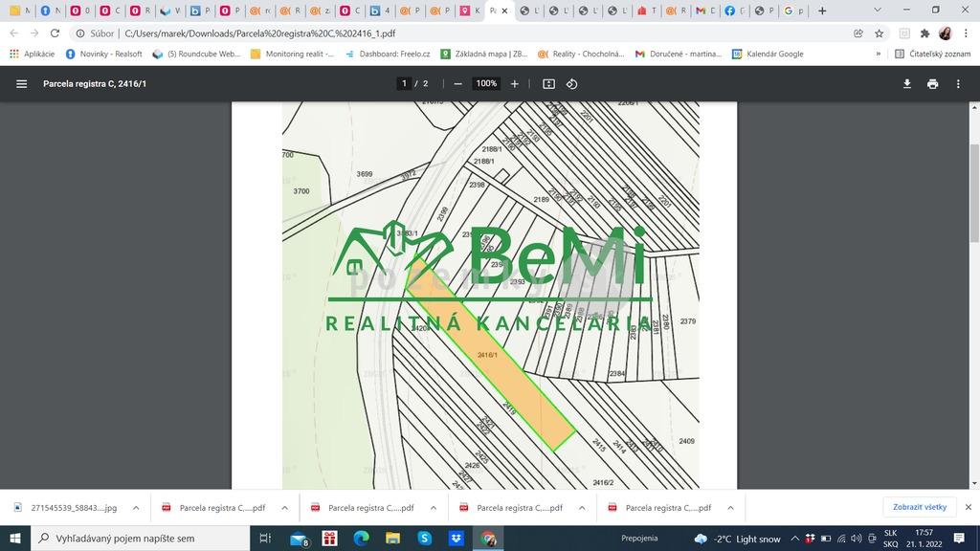The height and width of the screenshot is (551, 980).
Task: Bookmark this page with star icon
Action: pos(879,33)
